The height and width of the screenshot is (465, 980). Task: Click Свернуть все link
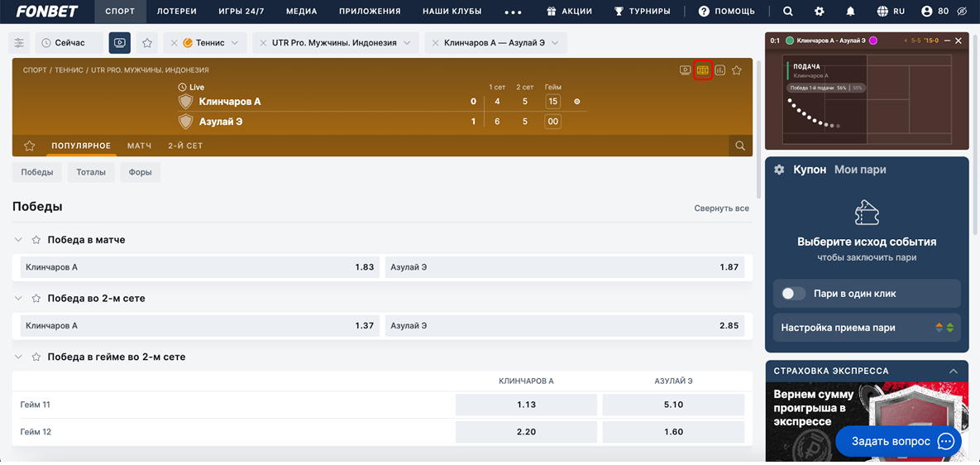pos(721,209)
